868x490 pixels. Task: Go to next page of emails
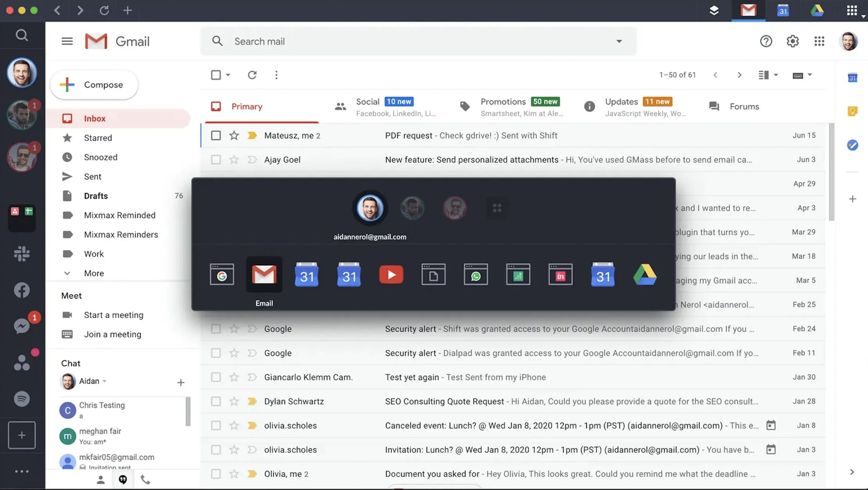pyautogui.click(x=739, y=75)
